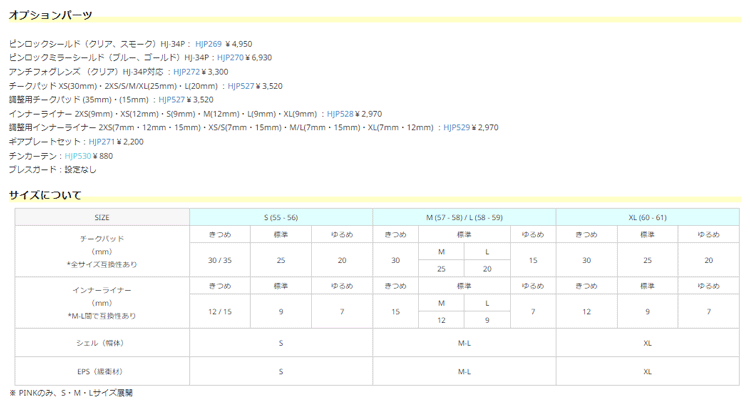Screen dimensions: 750x406
Task: Click the HJP270 mirror shield link
Action: coord(231,58)
